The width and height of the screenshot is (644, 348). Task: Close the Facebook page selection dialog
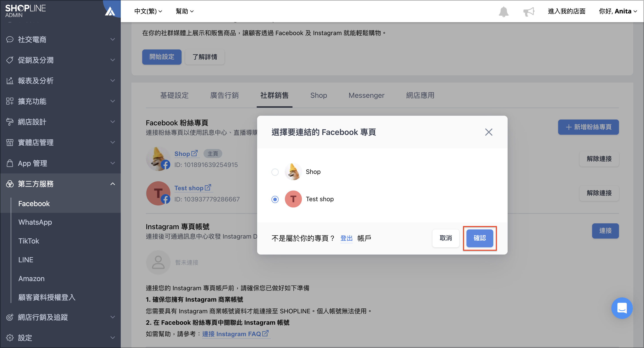click(489, 132)
